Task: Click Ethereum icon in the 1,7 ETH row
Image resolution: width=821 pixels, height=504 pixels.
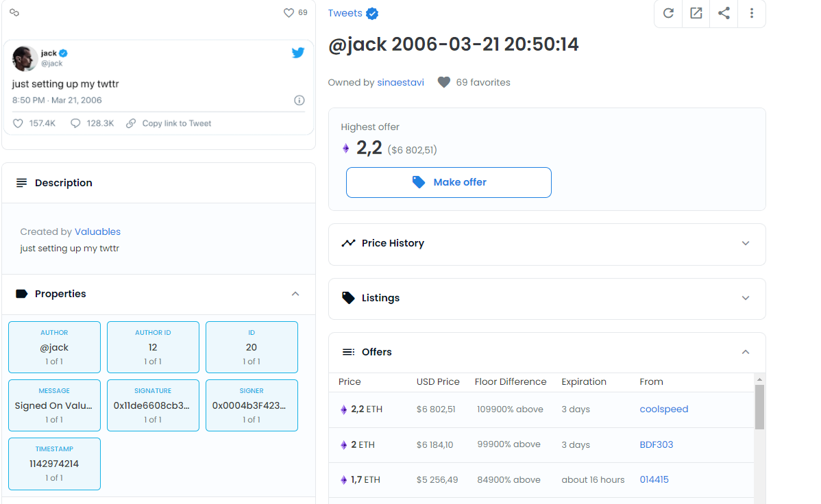Action: pos(343,480)
